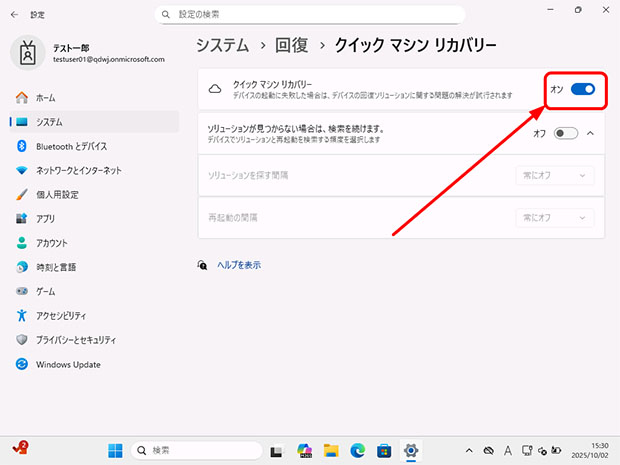Click into the 設定の検索 field
The width and height of the screenshot is (620, 465).
(x=310, y=15)
